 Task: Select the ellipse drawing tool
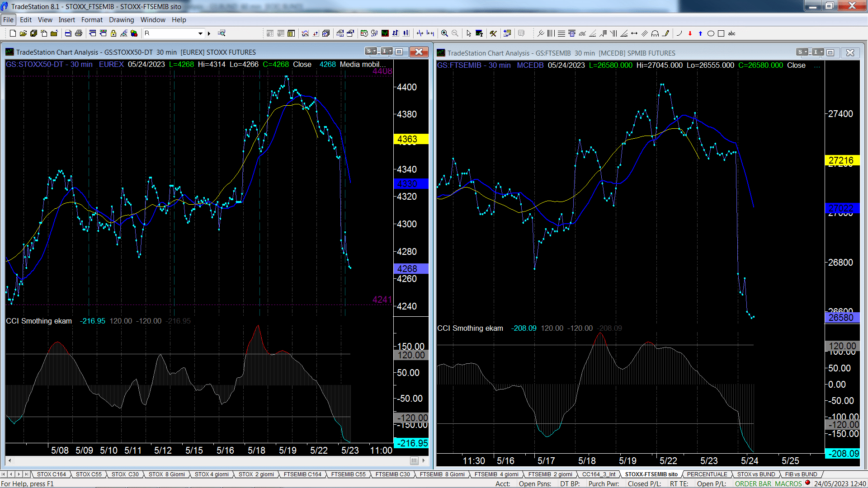click(711, 33)
